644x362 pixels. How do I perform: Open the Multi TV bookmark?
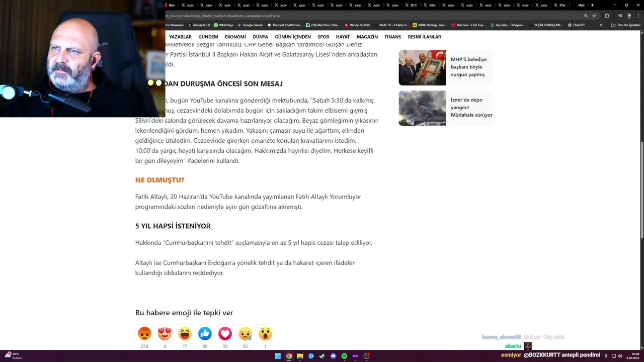(391, 25)
